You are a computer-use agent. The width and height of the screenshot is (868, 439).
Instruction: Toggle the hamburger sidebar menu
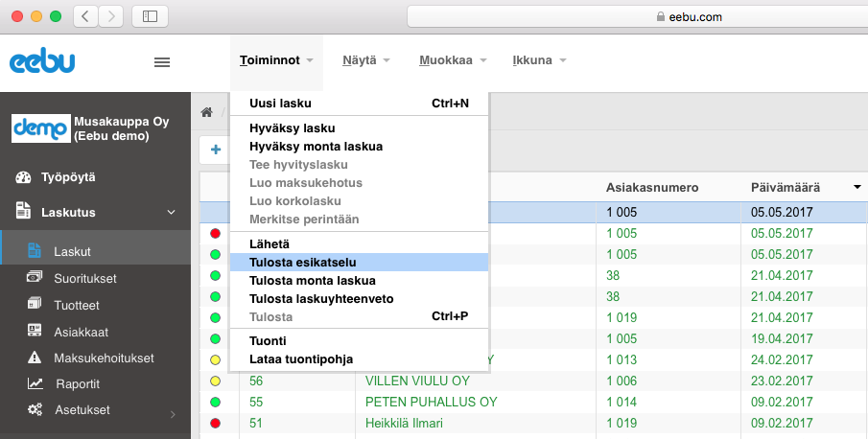coord(162,62)
